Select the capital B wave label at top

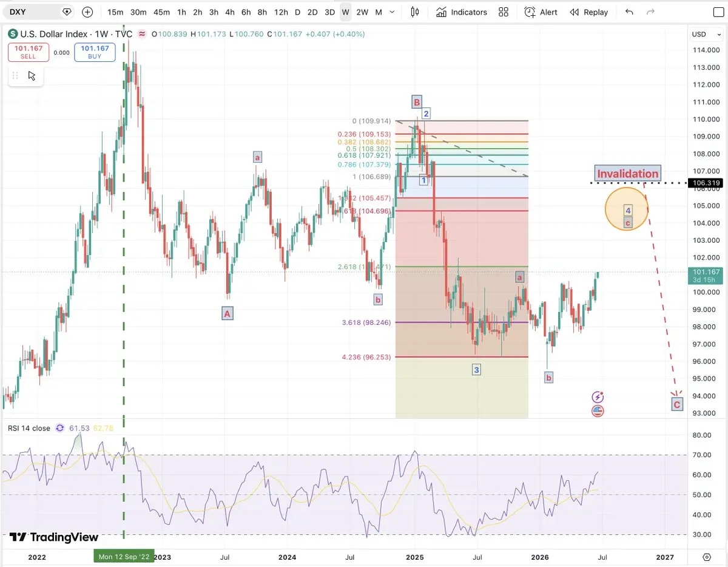(416, 101)
